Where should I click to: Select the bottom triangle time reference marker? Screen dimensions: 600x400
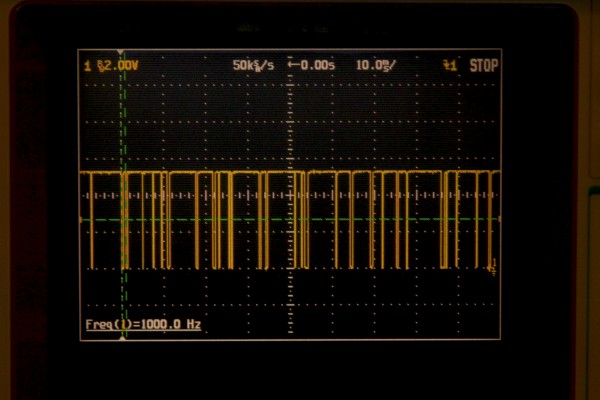pyautogui.click(x=122, y=338)
